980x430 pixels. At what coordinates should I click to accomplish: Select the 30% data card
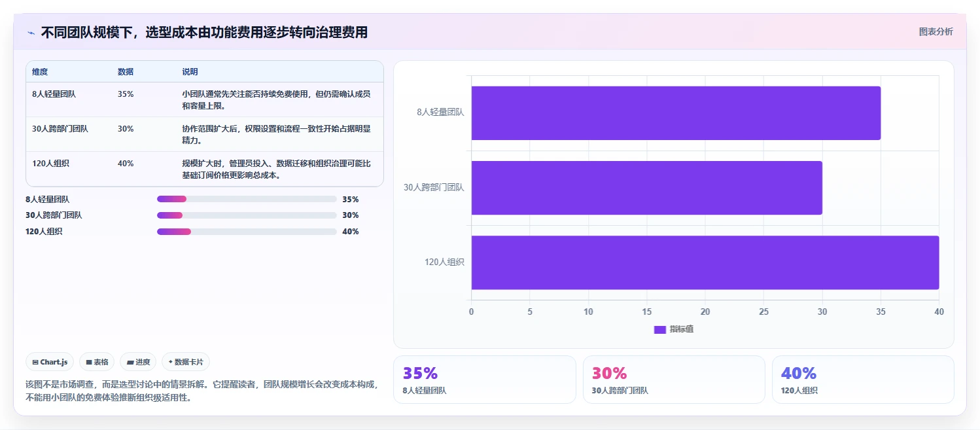674,380
